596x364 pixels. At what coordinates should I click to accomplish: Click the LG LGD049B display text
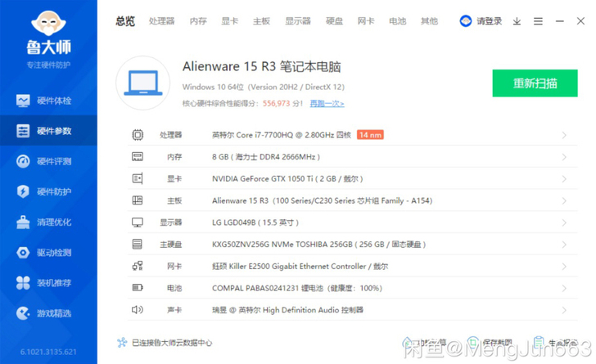point(255,222)
